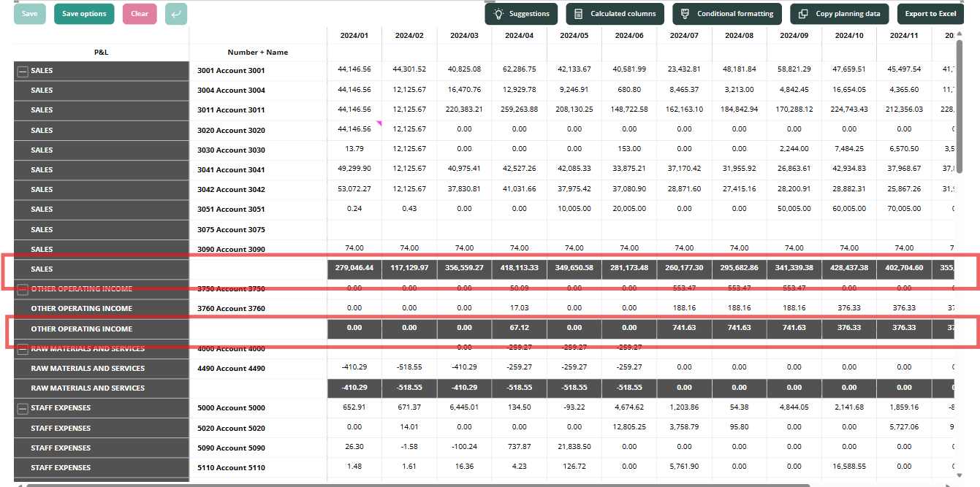The image size is (980, 487).
Task: Select the Number + Name column header
Action: tap(258, 53)
